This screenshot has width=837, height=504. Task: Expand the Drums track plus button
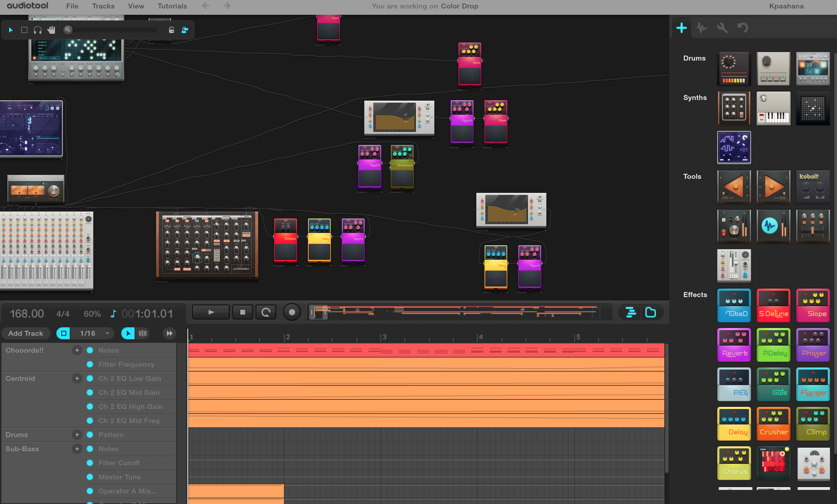(77, 435)
